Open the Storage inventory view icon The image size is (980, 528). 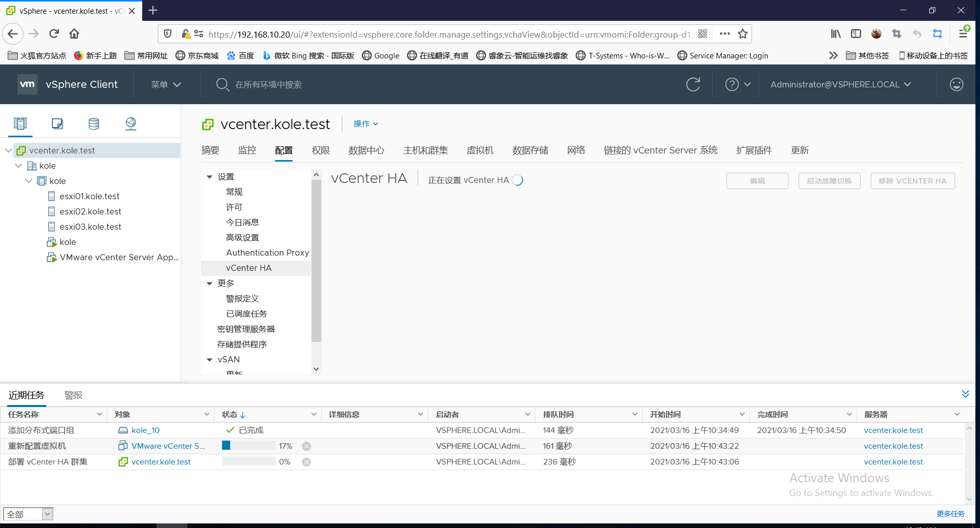coord(93,123)
